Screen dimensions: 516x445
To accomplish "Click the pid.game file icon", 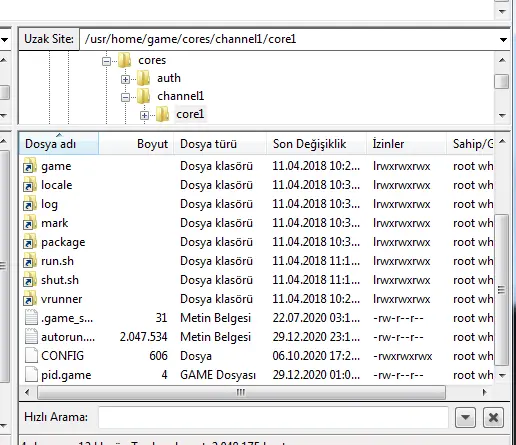I will click(x=31, y=375).
